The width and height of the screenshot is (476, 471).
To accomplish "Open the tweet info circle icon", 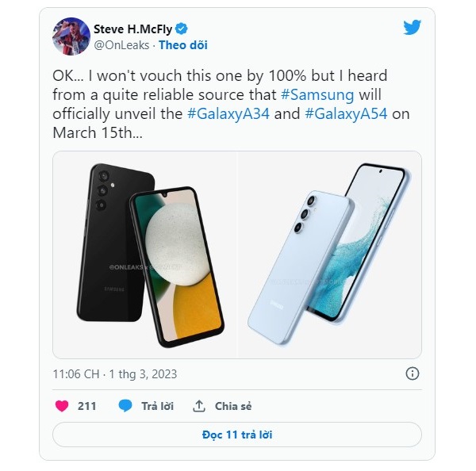I will click(413, 373).
